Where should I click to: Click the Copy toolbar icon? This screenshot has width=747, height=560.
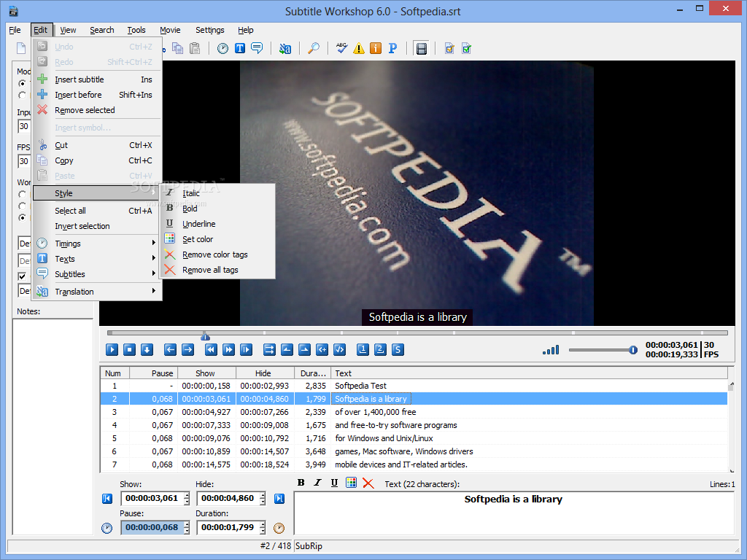tap(178, 48)
